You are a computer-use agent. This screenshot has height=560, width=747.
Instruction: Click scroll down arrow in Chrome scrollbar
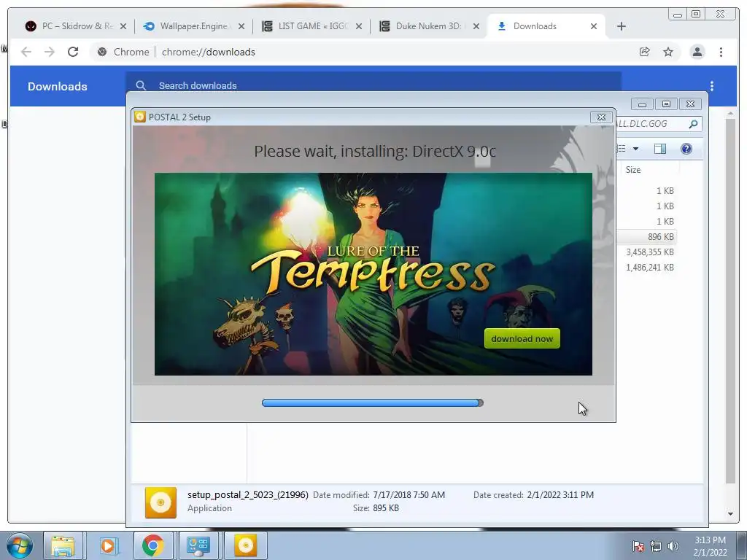[730, 514]
